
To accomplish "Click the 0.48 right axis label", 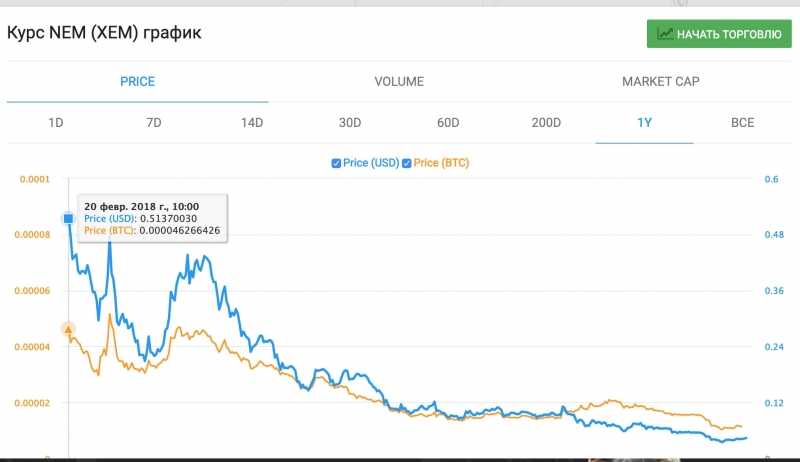I will (774, 235).
